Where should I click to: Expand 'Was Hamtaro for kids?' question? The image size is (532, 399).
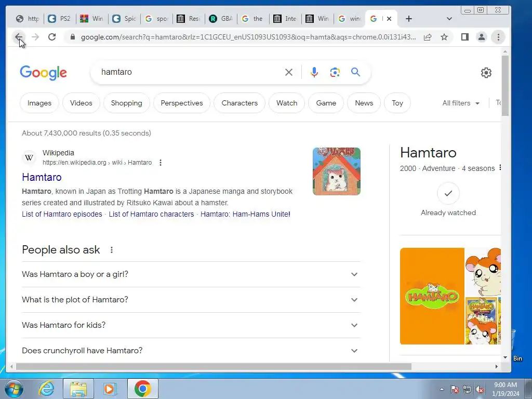pos(191,325)
